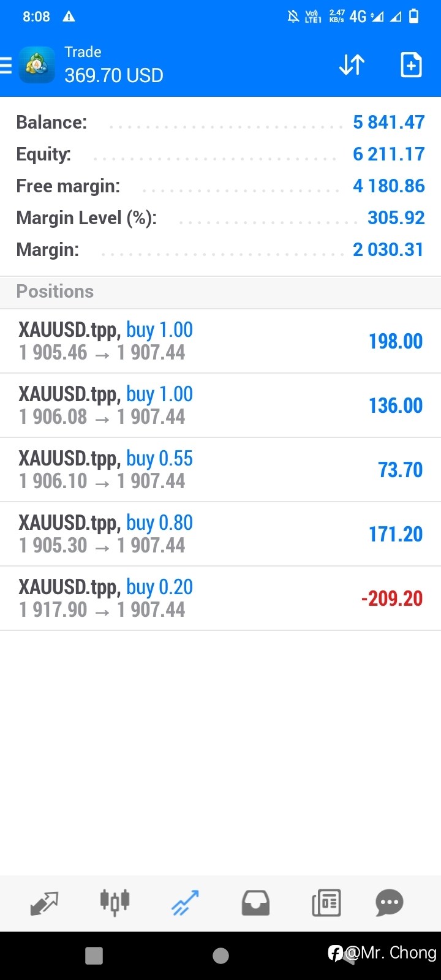Image resolution: width=441 pixels, height=980 pixels.
Task: Open the Chart tab candlestick icon
Action: click(115, 902)
